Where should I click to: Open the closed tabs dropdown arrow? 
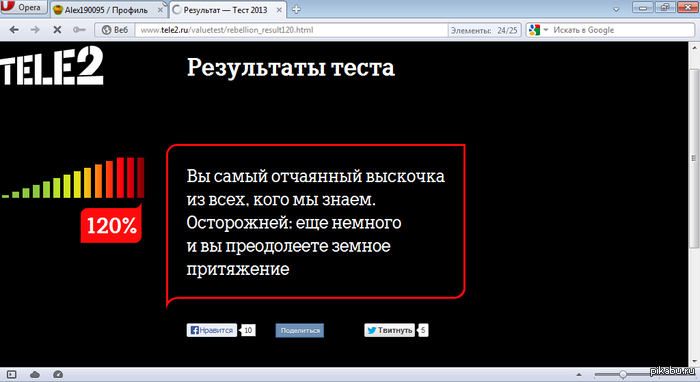pyautogui.click(x=617, y=9)
